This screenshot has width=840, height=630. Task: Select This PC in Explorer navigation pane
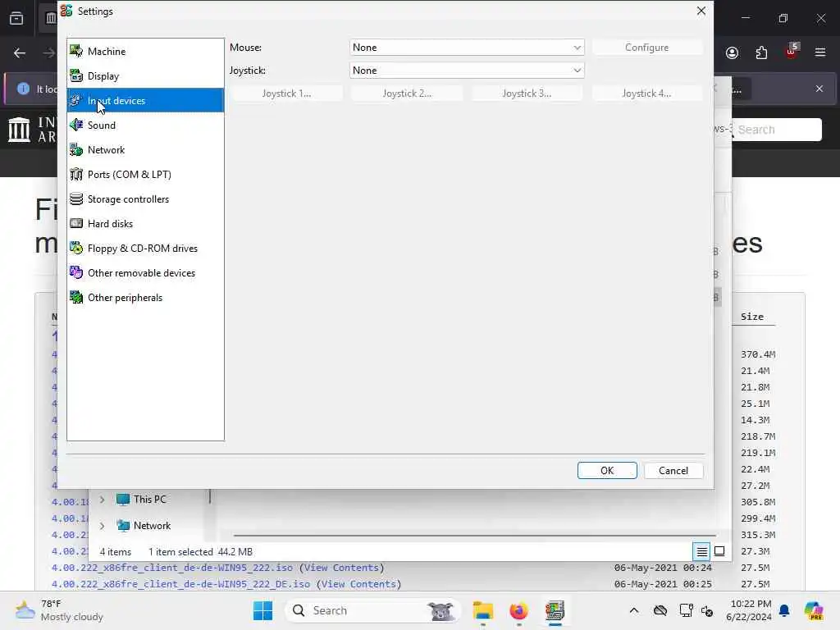(x=141, y=500)
